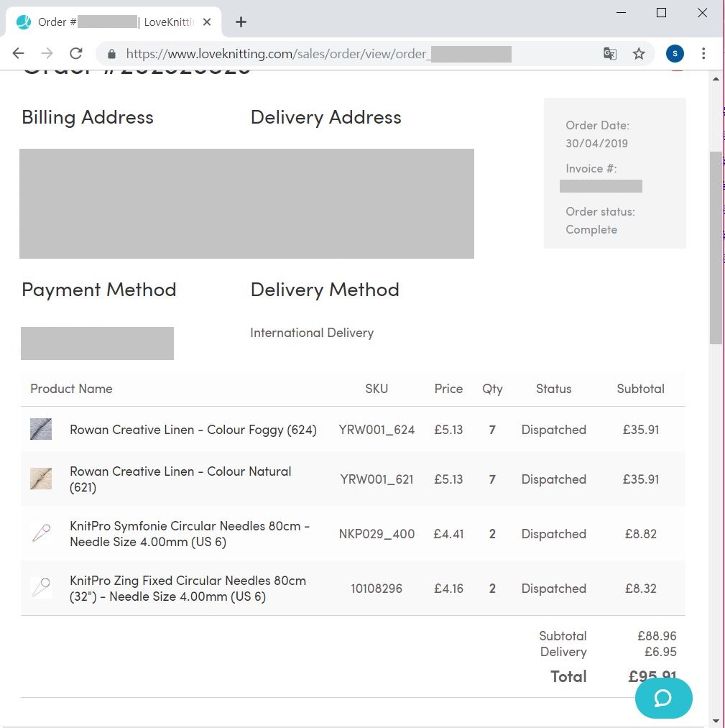
Task: Click the KnitPro Symfonie needle thumbnail
Action: coord(41,533)
